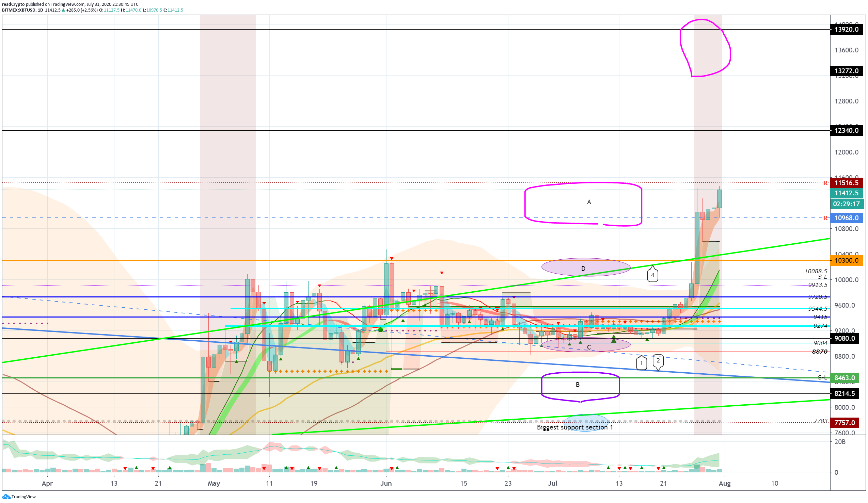This screenshot has width=868, height=503.
Task: Click the Biggest support section 1 text
Action: coord(575,427)
